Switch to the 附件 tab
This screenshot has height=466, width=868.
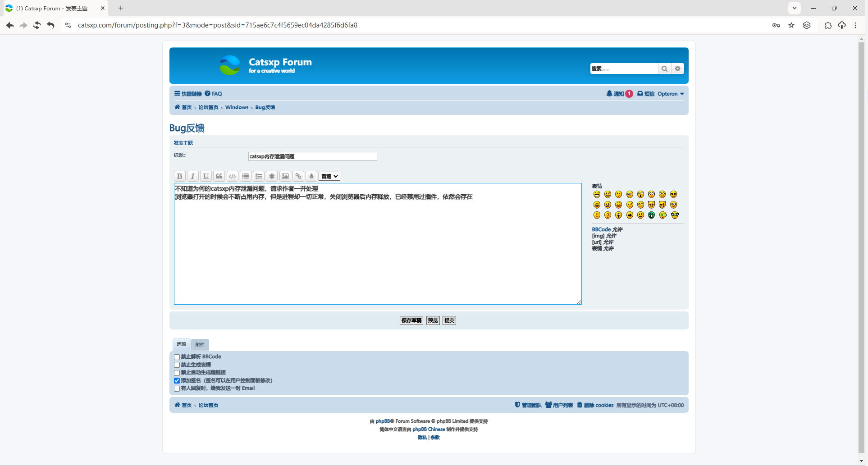(200, 344)
